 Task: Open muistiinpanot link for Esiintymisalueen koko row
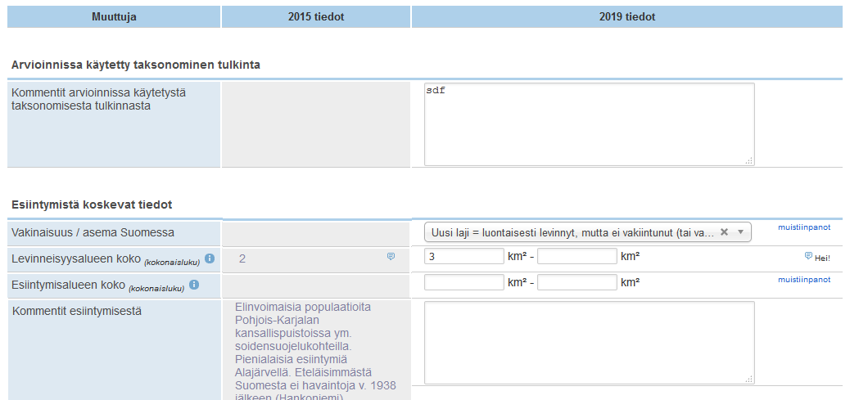point(804,280)
